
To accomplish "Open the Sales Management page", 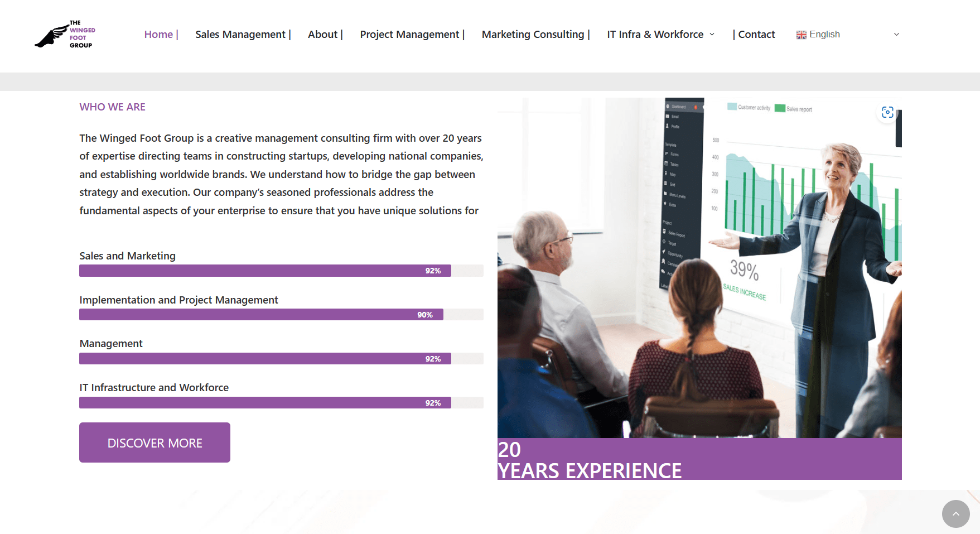I will (x=240, y=35).
